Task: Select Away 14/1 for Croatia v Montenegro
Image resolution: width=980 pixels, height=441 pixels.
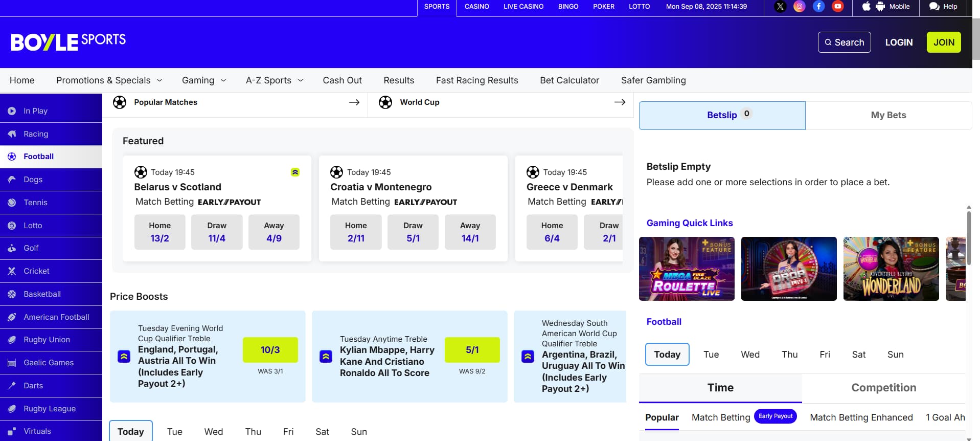Action: tap(470, 232)
